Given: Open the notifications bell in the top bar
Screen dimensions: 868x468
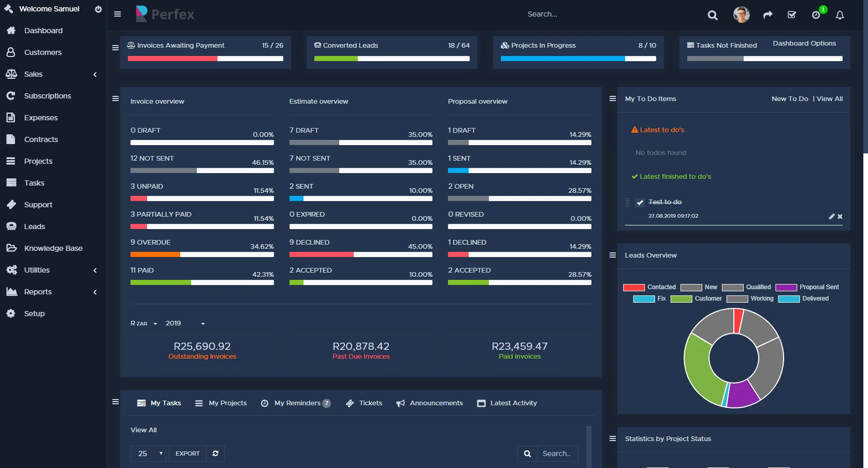Looking at the screenshot, I should [839, 15].
